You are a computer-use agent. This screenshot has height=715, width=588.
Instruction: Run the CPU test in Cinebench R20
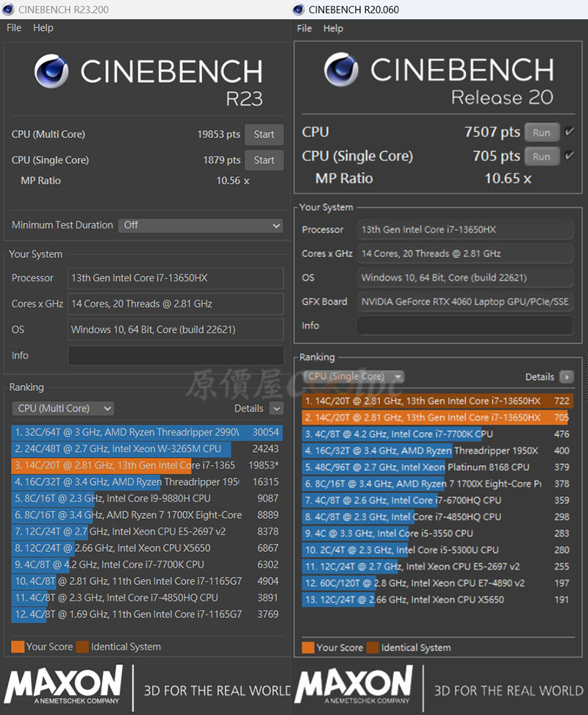[542, 133]
